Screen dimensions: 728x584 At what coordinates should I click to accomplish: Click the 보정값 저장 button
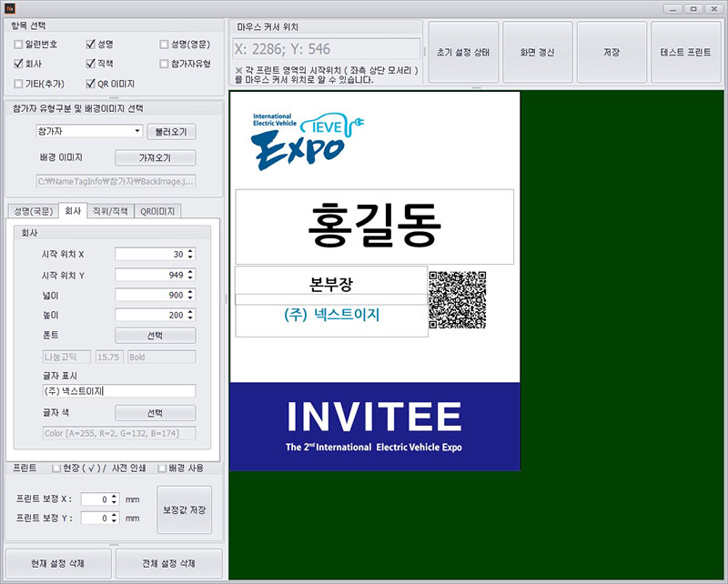point(185,509)
